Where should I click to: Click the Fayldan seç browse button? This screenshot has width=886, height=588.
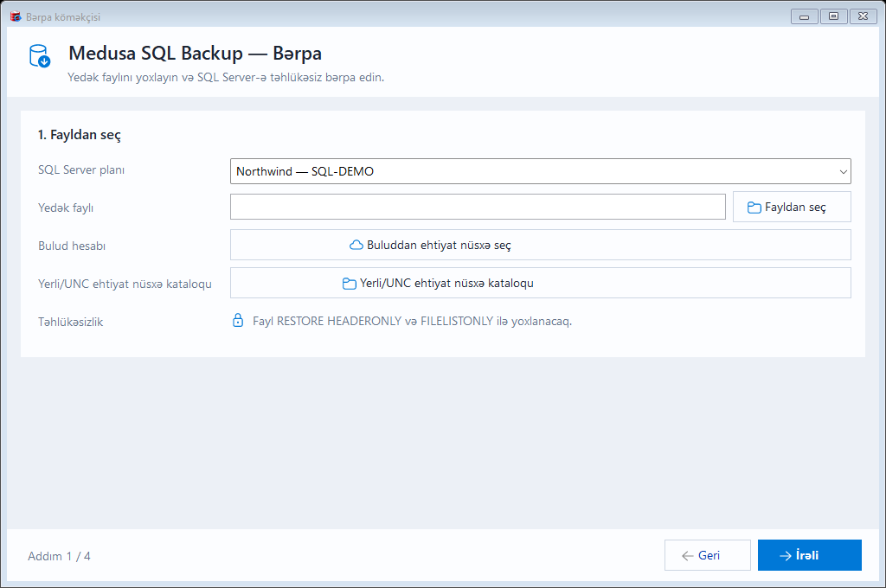(x=792, y=207)
